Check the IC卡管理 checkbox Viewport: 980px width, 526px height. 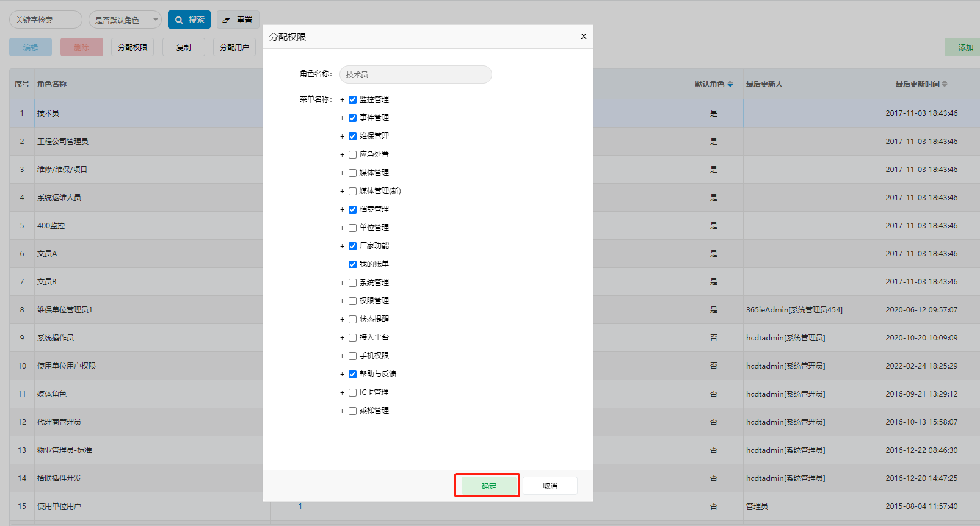click(352, 392)
